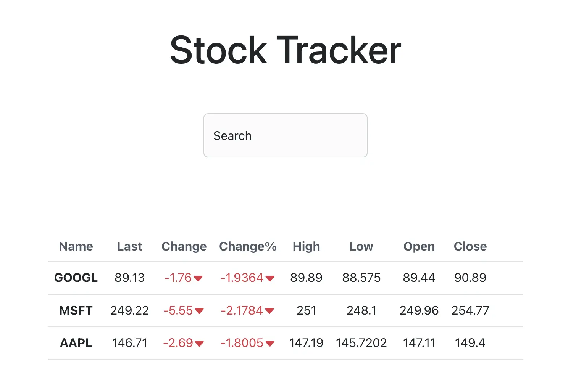
Task: Click the down arrow beside GOOGL -1.9364 percent
Action: click(x=270, y=278)
